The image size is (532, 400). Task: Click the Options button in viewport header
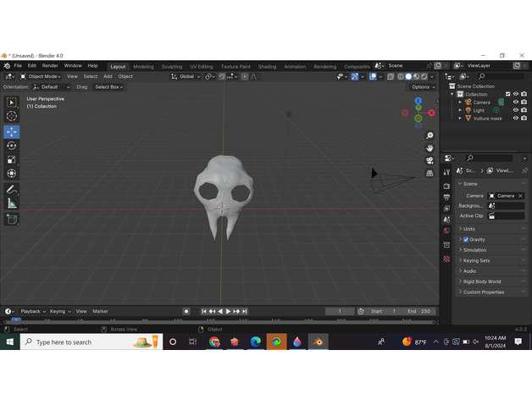(422, 86)
